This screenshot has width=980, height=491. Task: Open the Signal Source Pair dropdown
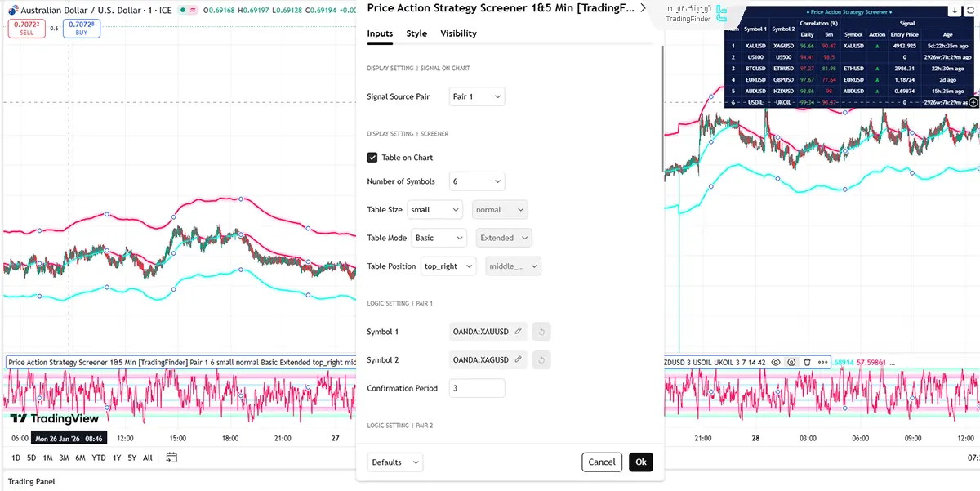[477, 96]
